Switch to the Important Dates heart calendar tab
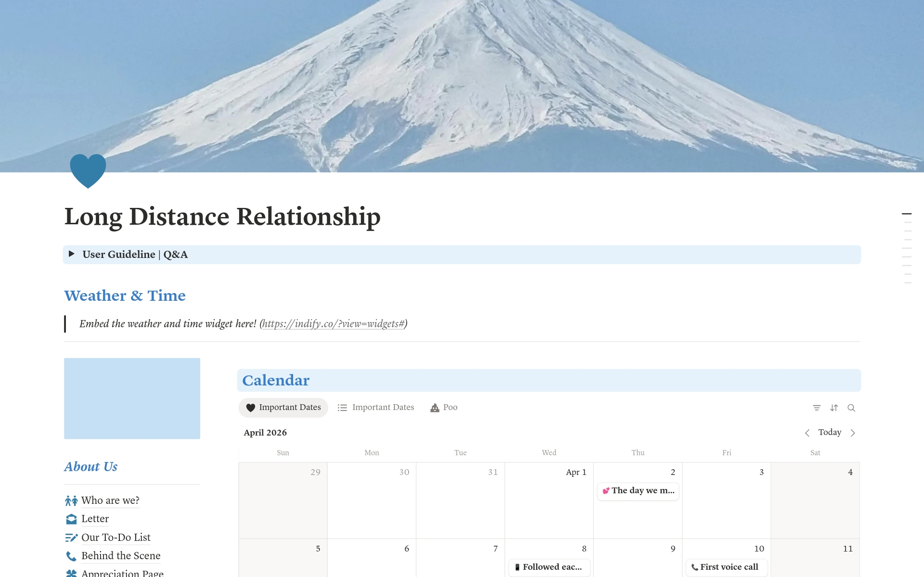The image size is (924, 577). (x=283, y=408)
